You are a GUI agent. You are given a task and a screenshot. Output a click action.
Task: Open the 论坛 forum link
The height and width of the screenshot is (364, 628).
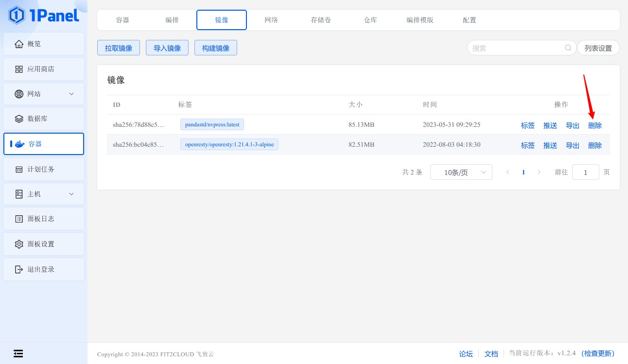(466, 354)
